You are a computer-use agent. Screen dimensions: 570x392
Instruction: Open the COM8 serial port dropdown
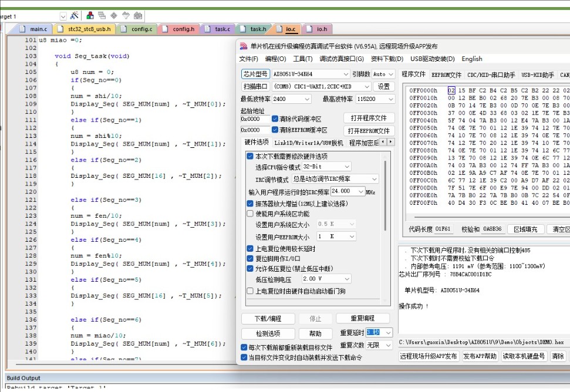click(321, 86)
